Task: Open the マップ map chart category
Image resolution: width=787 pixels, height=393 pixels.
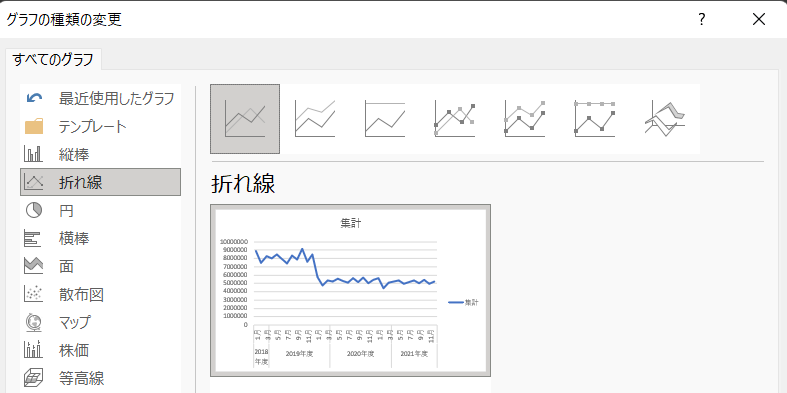Action: click(100, 322)
